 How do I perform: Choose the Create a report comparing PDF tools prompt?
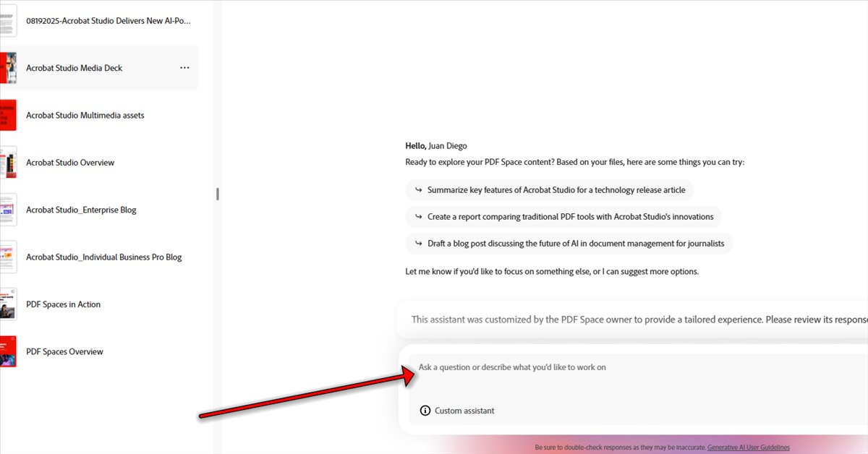[570, 217]
